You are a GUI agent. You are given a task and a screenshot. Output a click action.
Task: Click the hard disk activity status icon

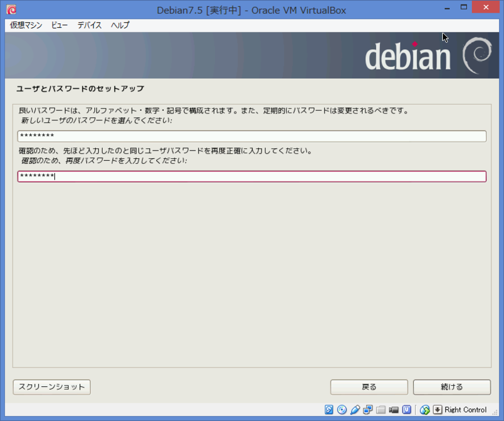[x=328, y=410]
